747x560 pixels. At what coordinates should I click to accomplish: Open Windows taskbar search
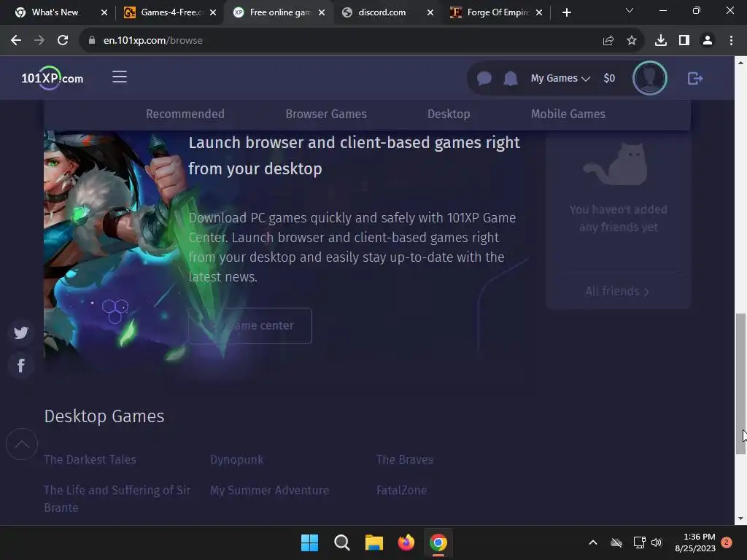tap(341, 542)
